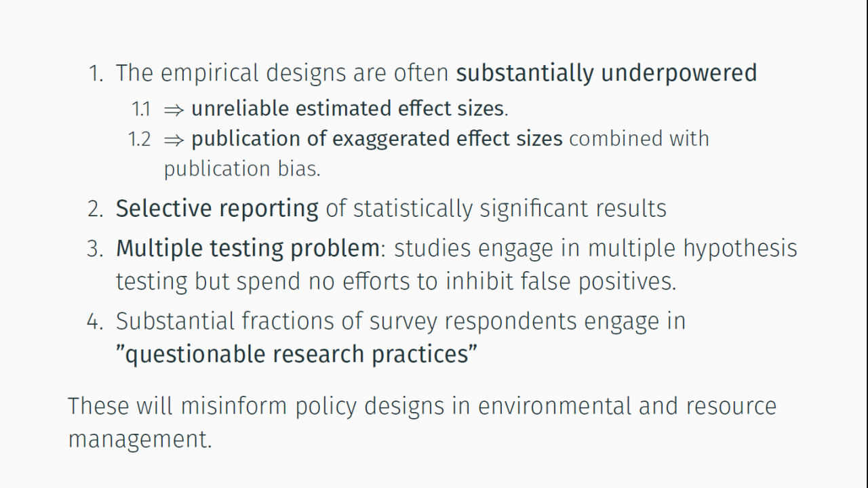
Task: Click list number "3." before Multiple testing
Action: tap(96, 249)
